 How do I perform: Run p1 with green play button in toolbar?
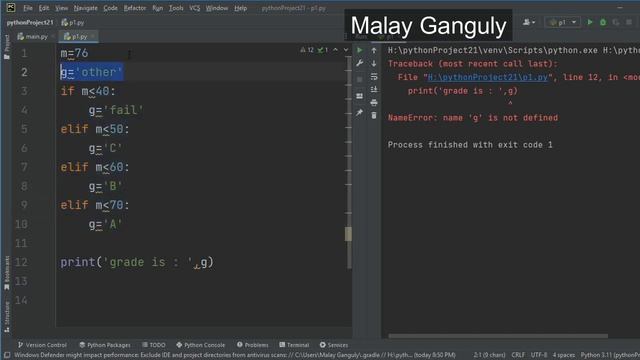(x=590, y=22)
